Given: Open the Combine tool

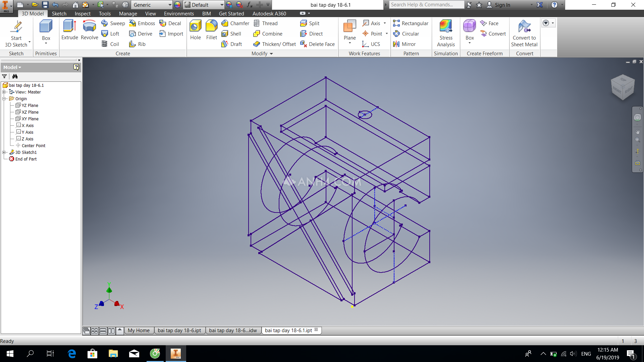Looking at the screenshot, I should (268, 34).
